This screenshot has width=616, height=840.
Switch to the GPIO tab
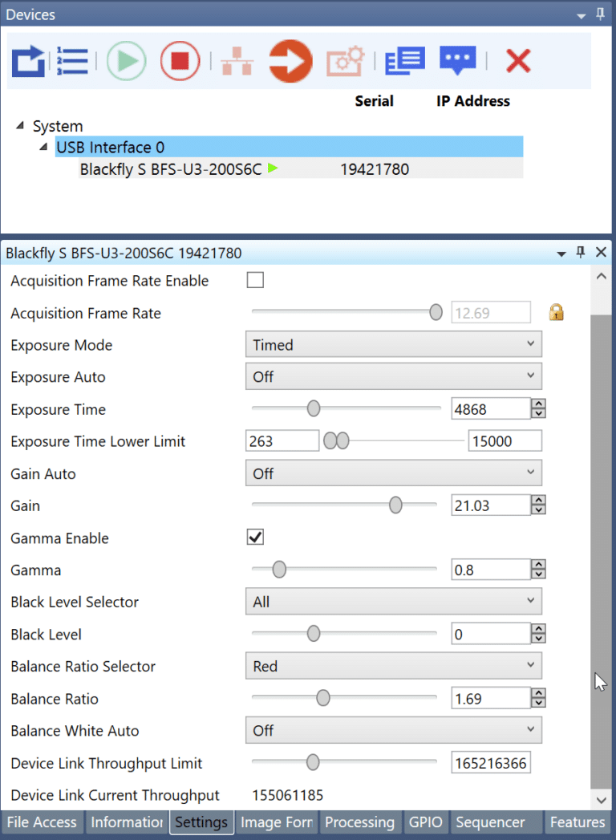coord(426,822)
